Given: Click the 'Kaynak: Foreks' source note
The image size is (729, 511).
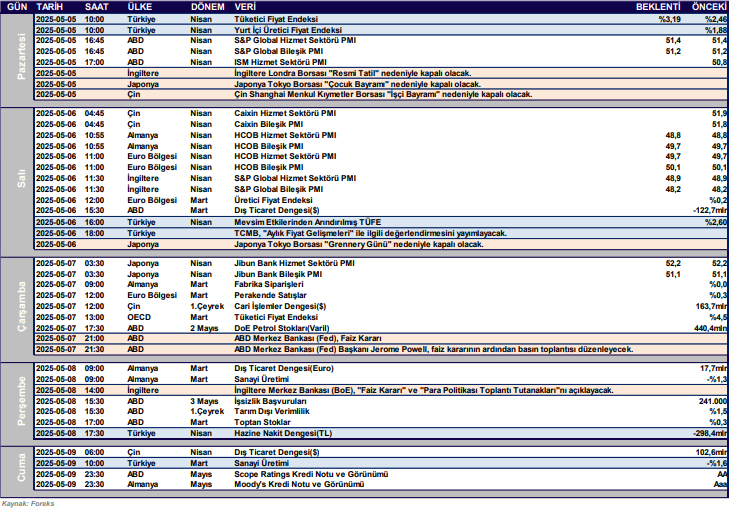Looking at the screenshot, I should pyautogui.click(x=28, y=504).
